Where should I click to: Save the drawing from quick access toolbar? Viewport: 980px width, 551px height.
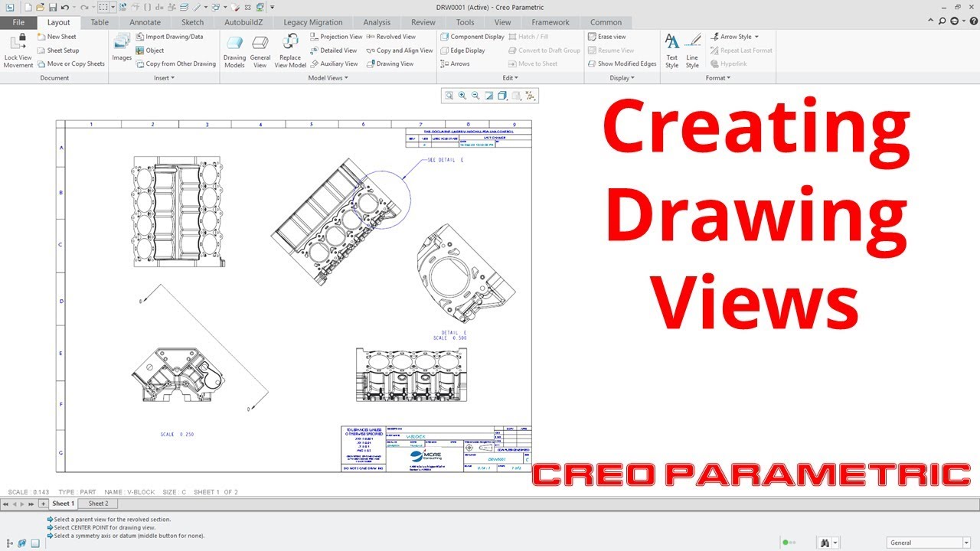[x=52, y=7]
